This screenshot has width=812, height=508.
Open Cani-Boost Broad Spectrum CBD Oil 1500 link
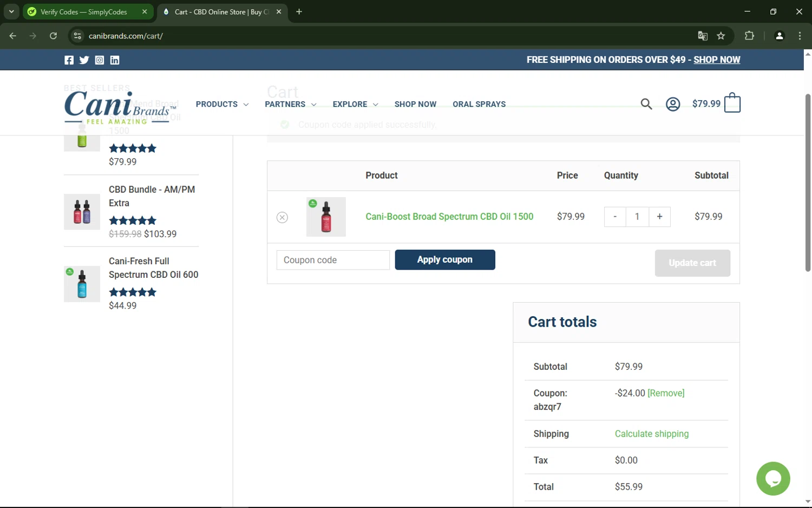click(x=449, y=217)
